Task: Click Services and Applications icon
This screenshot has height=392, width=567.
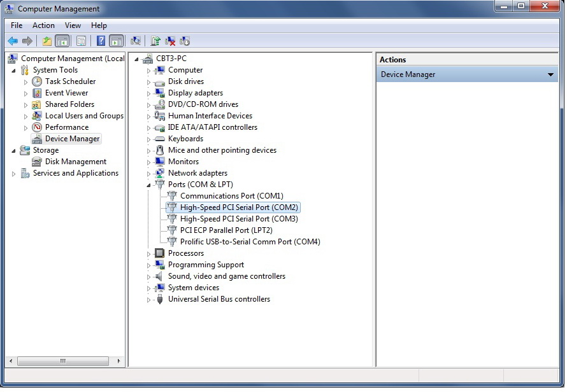Action: point(25,173)
